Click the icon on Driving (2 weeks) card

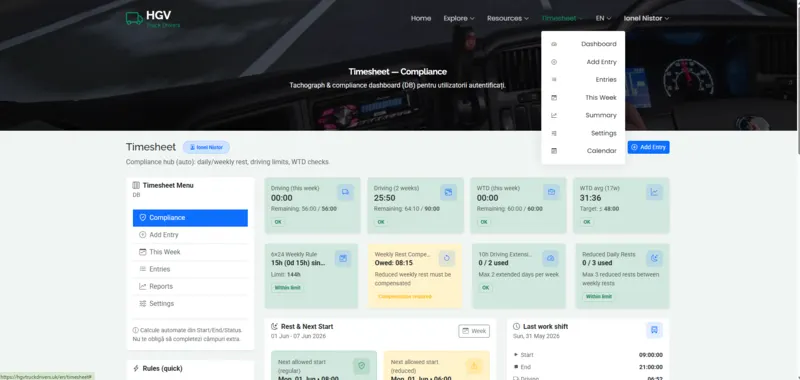coord(448,192)
